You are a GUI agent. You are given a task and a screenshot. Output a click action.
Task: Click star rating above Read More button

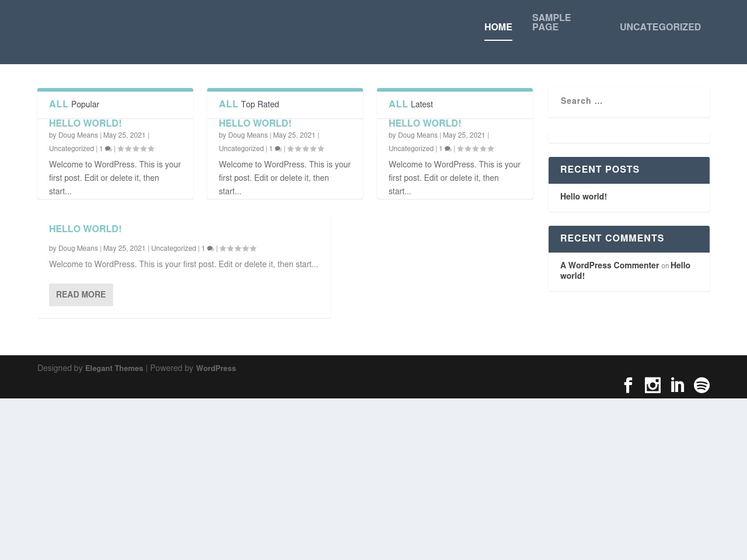coord(238,249)
